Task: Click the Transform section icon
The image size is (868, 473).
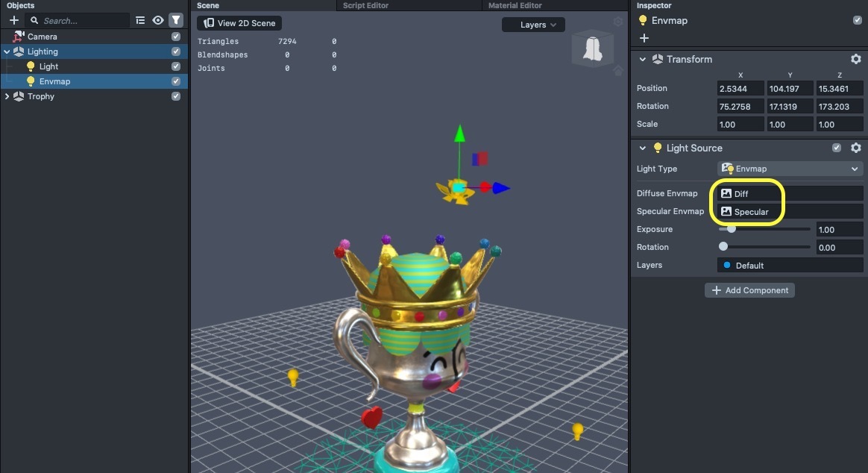Action: (658, 59)
